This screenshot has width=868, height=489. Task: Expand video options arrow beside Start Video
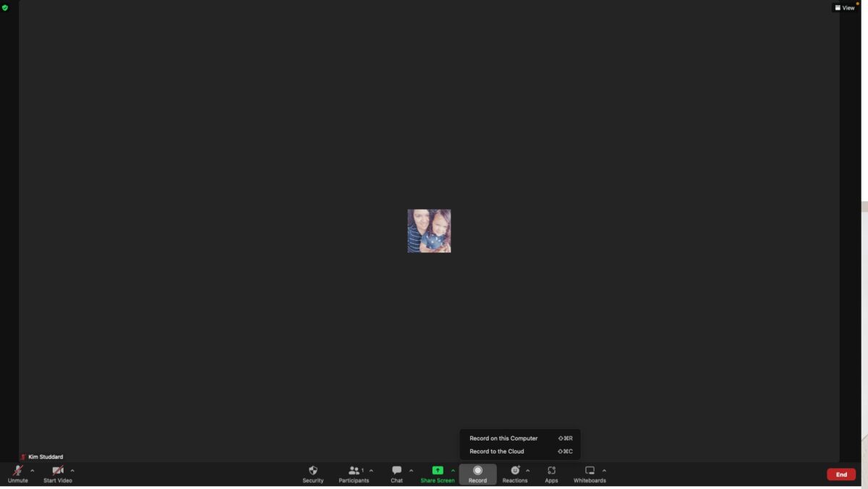pyautogui.click(x=72, y=471)
